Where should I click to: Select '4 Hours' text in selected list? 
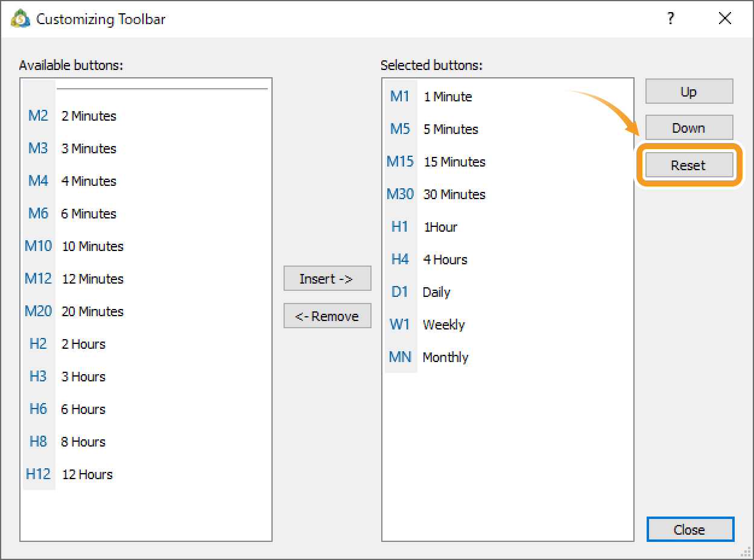point(445,259)
